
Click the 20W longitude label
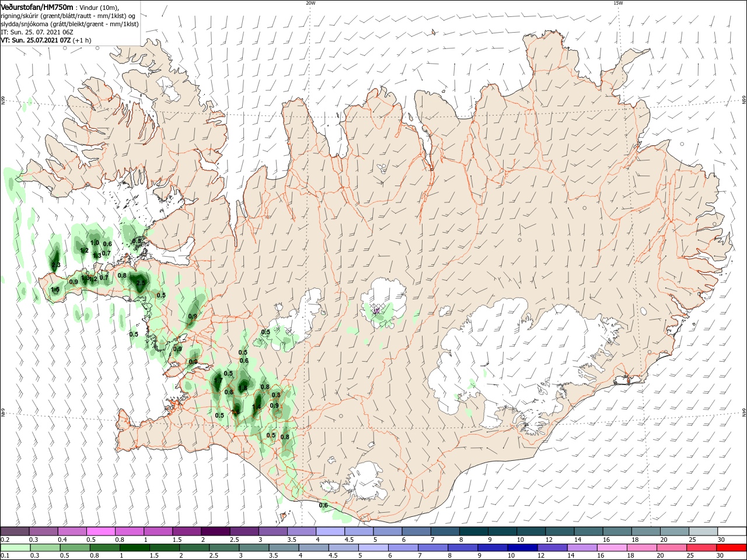pos(310,3)
